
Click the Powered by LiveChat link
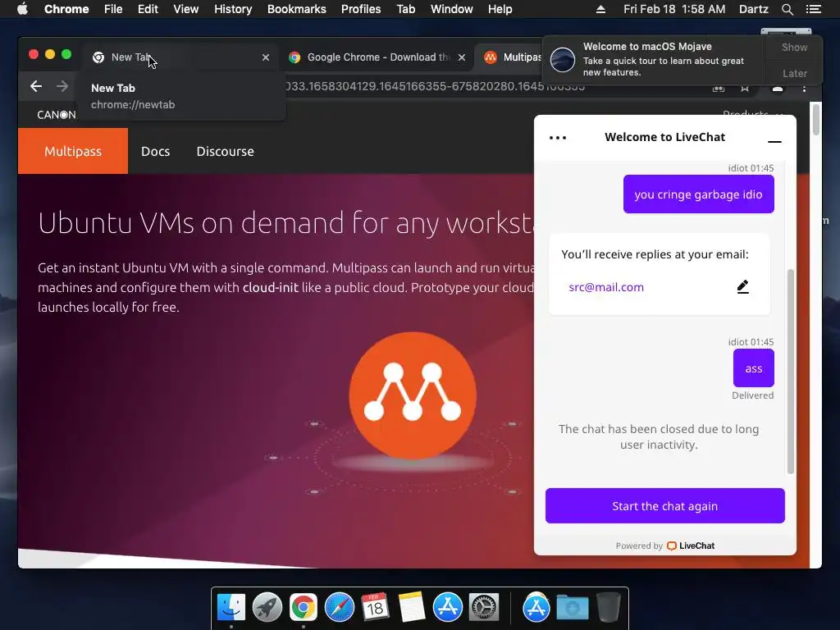pos(664,546)
